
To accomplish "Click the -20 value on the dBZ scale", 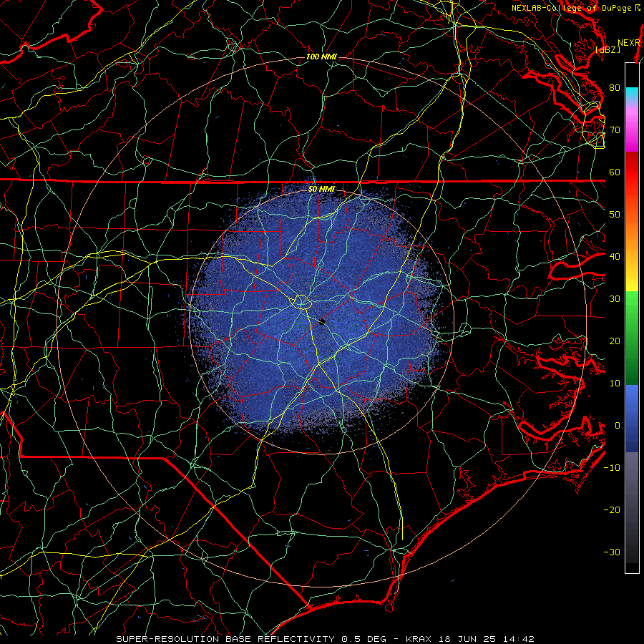I will [x=612, y=510].
